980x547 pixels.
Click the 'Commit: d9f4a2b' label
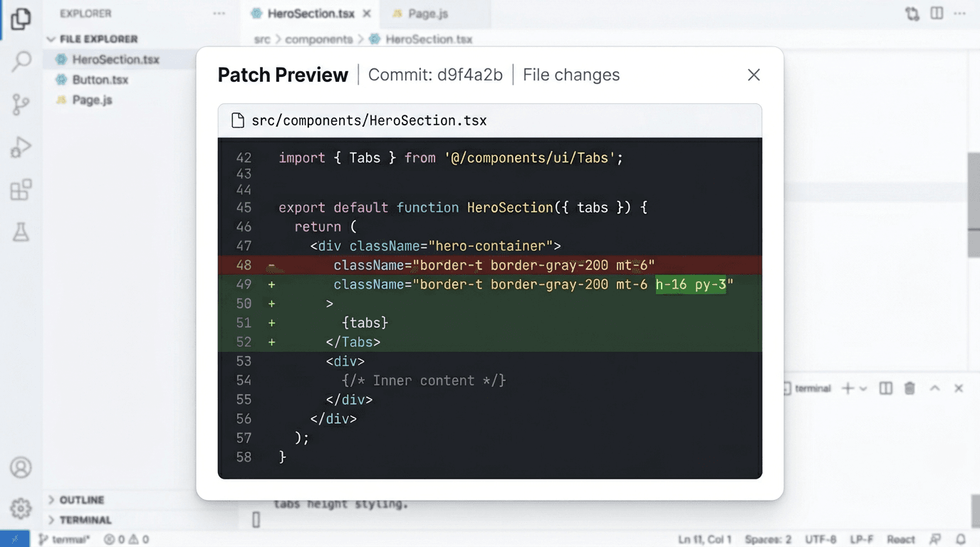(435, 75)
